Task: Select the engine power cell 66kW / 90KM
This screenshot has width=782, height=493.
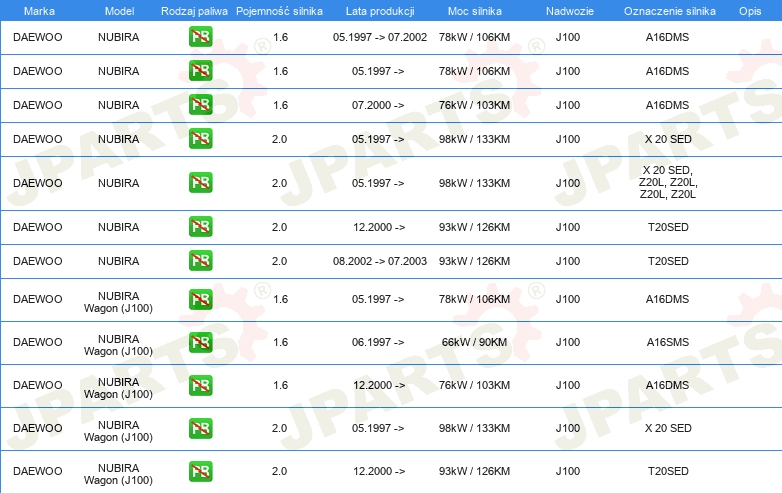Action: tap(474, 342)
